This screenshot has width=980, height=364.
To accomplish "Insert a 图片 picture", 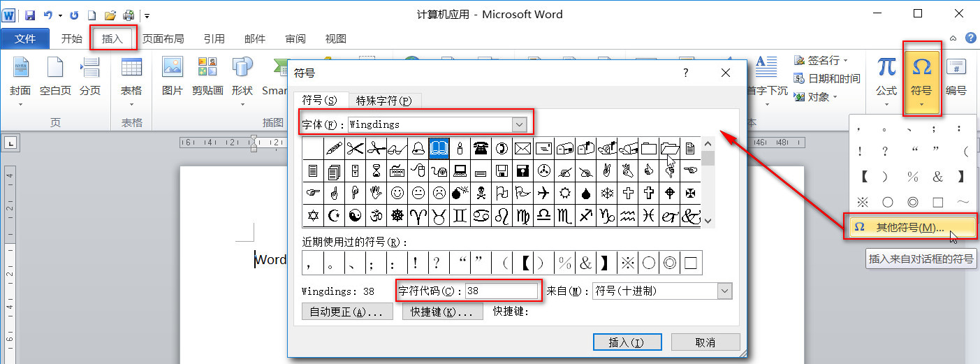I will point(172,78).
